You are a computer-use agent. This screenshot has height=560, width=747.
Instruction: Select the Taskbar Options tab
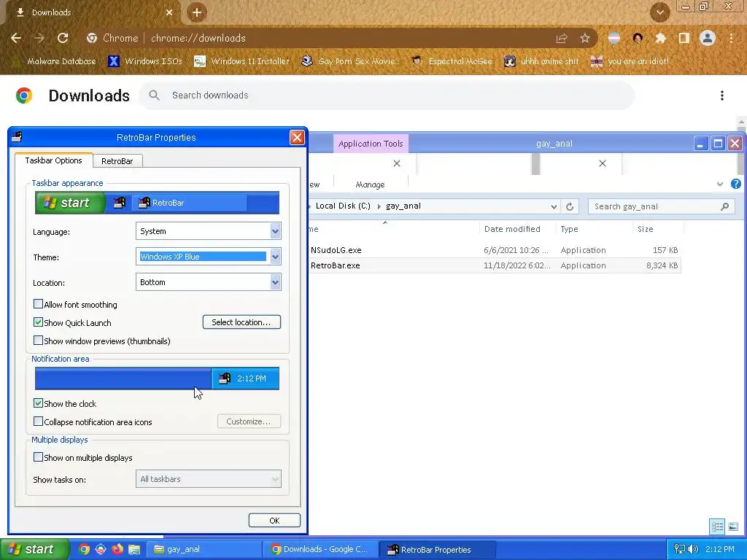53,160
